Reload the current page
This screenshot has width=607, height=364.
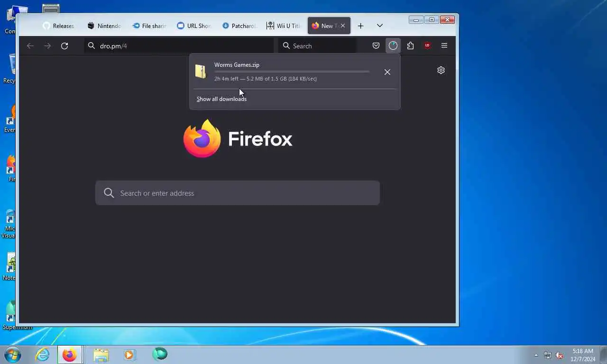(64, 46)
